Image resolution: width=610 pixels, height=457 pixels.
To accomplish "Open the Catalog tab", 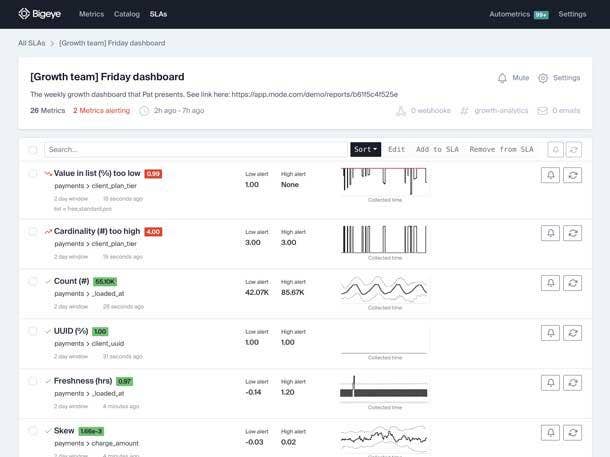I will [127, 14].
